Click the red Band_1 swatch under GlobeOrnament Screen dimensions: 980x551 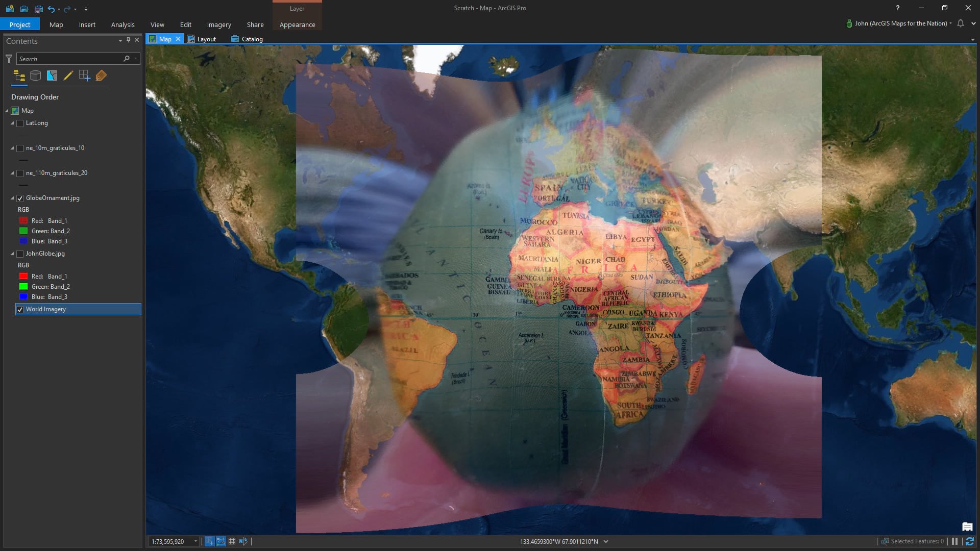[23, 220]
